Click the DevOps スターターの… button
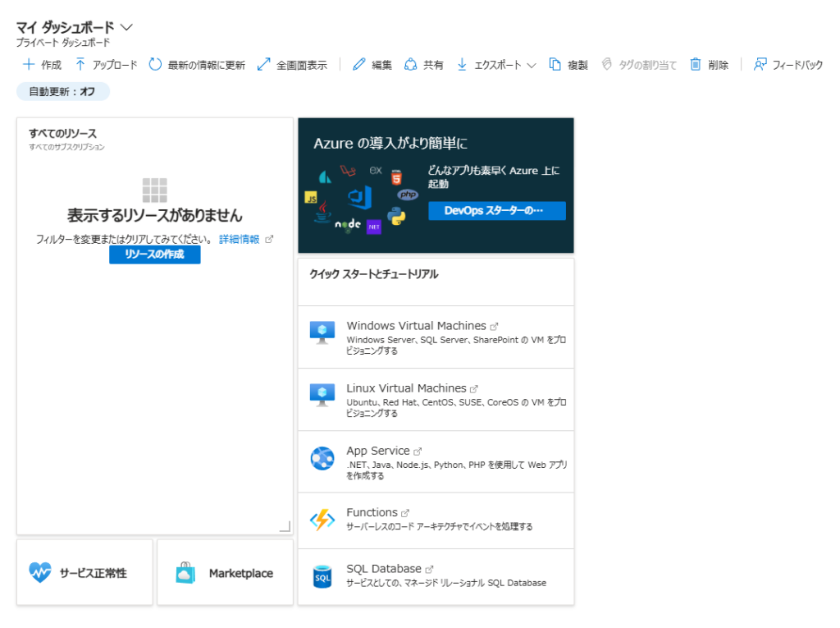This screenshot has width=840, height=628. (496, 211)
